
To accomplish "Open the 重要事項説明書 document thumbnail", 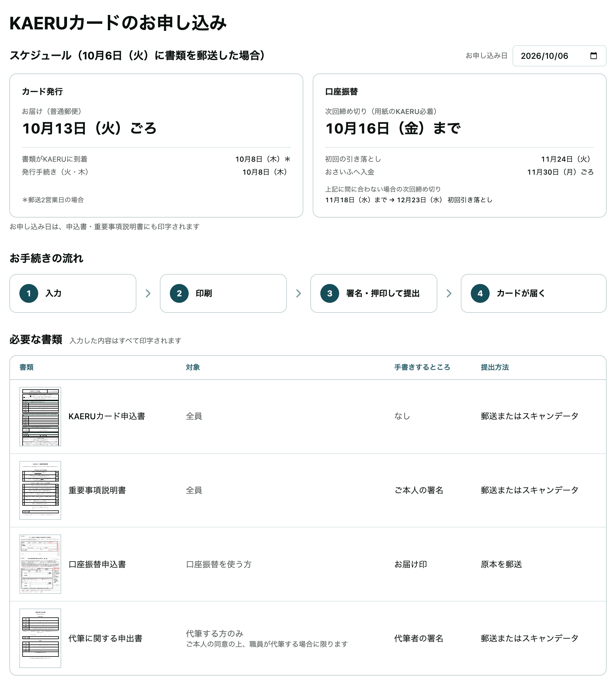I will 40,490.
